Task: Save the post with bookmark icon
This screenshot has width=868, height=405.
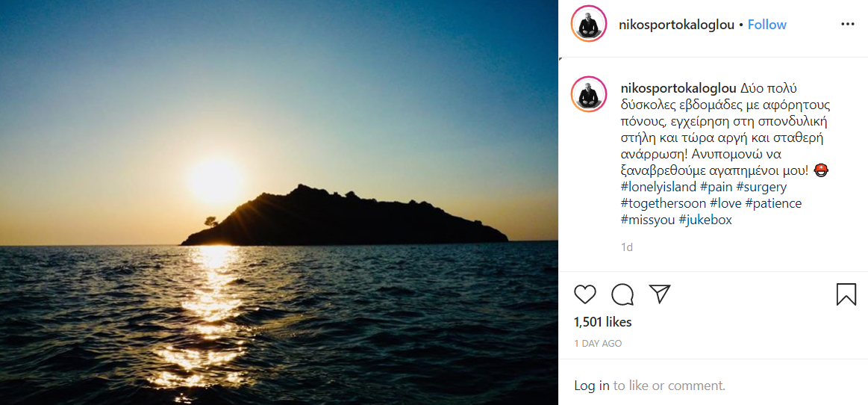Action: tap(846, 294)
